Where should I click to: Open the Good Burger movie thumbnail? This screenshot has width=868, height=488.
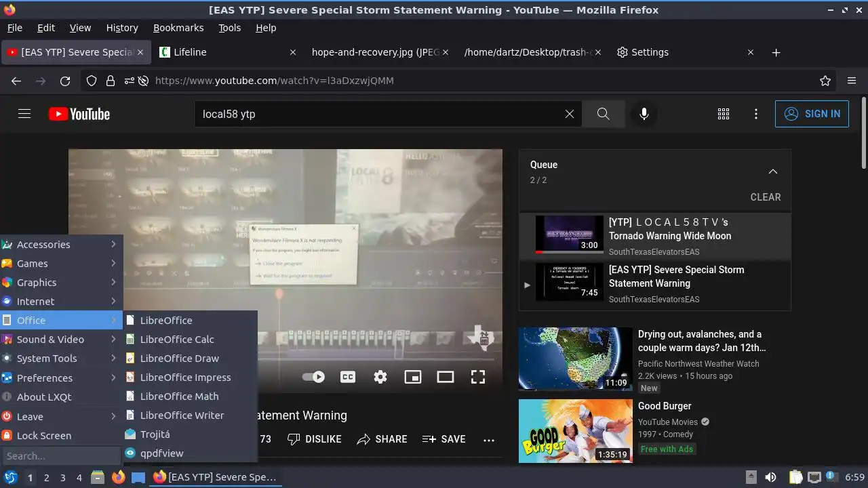(576, 431)
